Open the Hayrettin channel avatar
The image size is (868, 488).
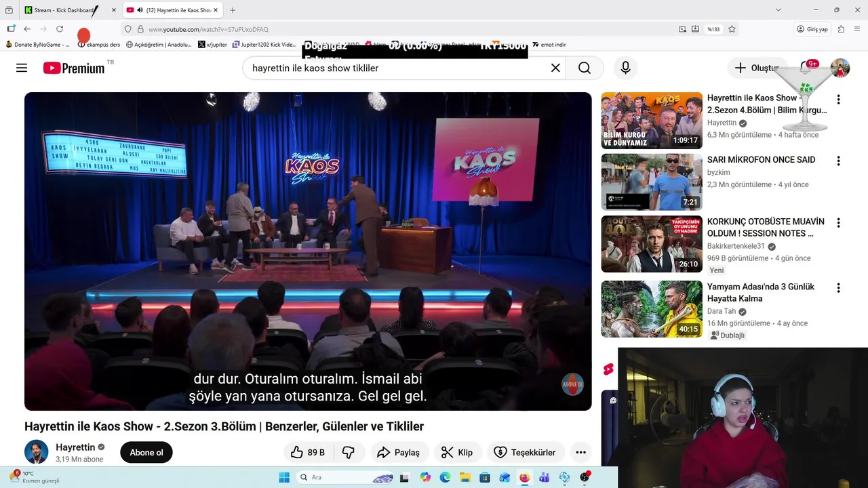(37, 452)
